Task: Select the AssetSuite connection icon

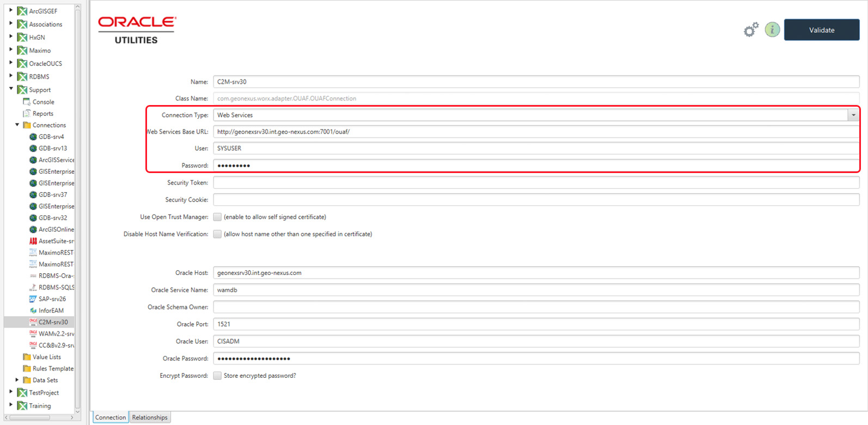Action: click(33, 241)
